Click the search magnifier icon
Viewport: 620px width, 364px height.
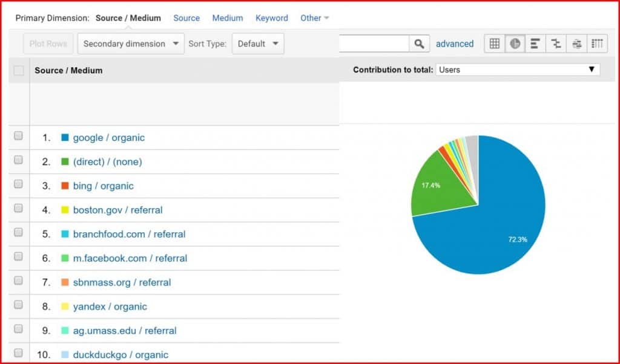(419, 44)
